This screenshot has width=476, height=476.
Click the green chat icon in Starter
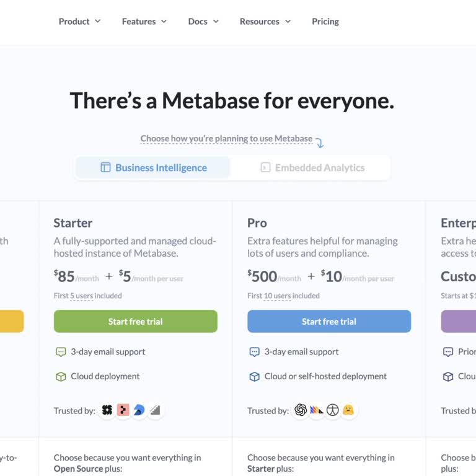(61, 352)
